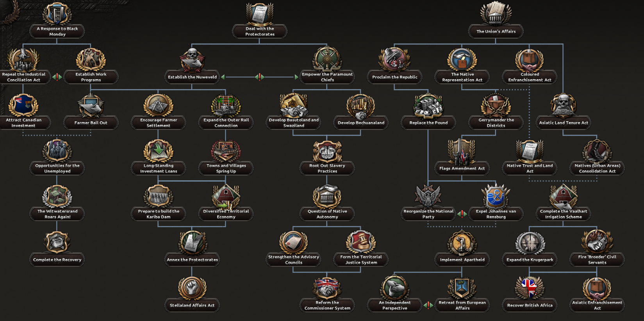Click Towns and Villages Spring Up icon
The image size is (644, 321).
pos(226,151)
